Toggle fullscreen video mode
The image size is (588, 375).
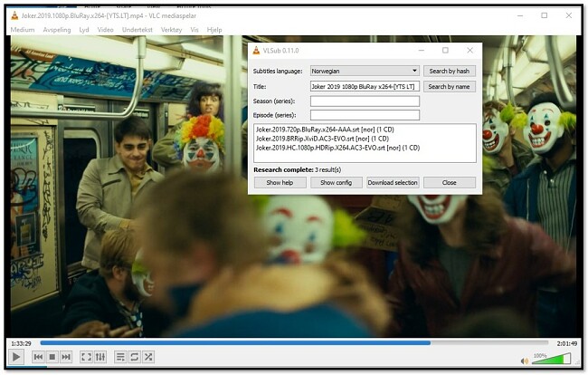(86, 357)
